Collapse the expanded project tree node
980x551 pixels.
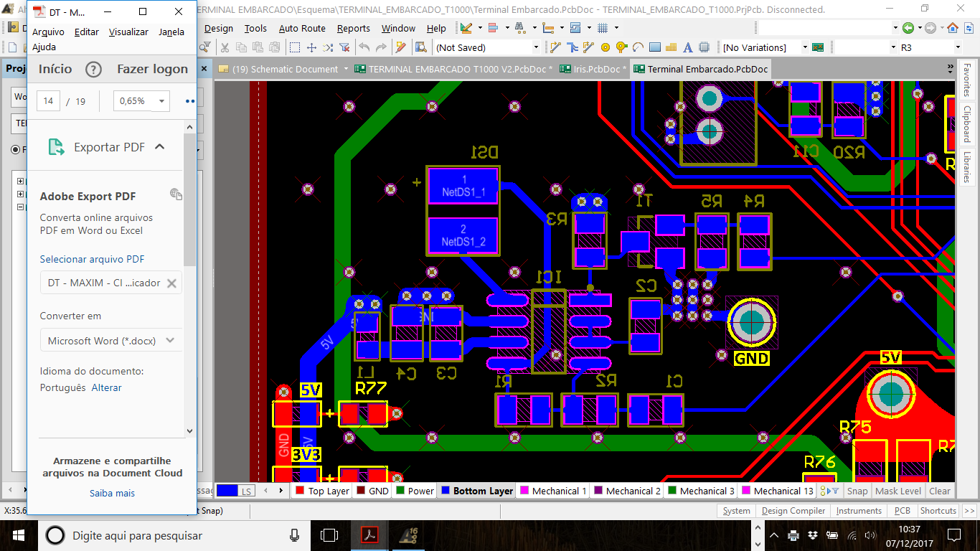[20, 207]
